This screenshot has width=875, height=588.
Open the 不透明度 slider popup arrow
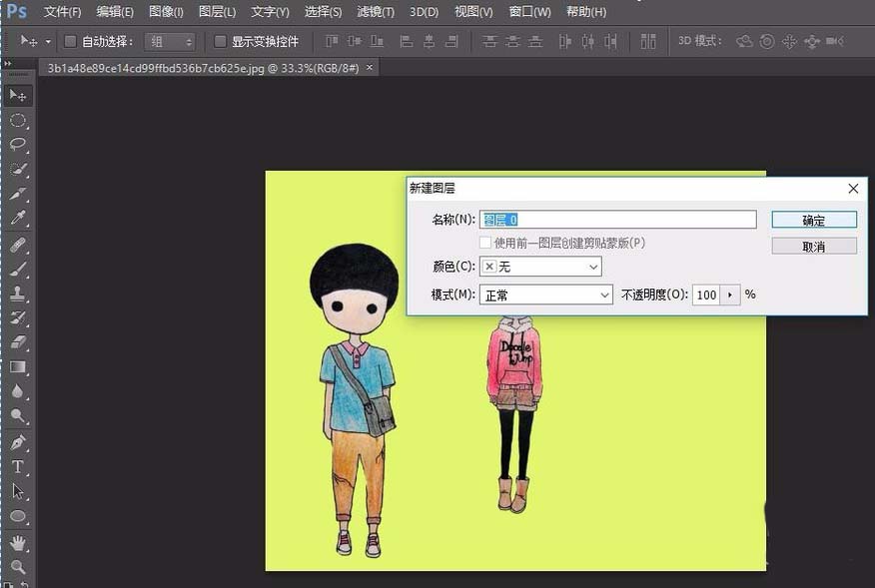[730, 294]
